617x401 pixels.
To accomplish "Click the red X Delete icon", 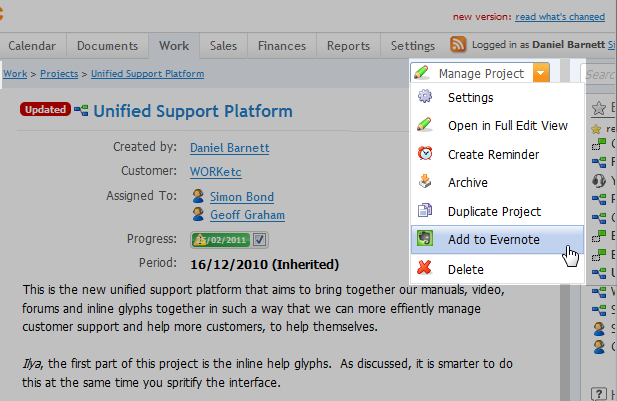I will coord(425,269).
